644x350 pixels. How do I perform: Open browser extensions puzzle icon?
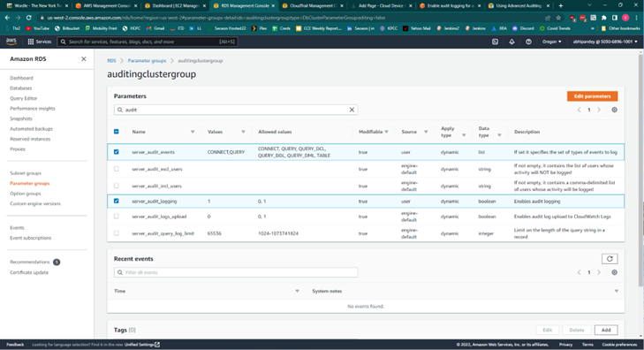(x=603, y=18)
